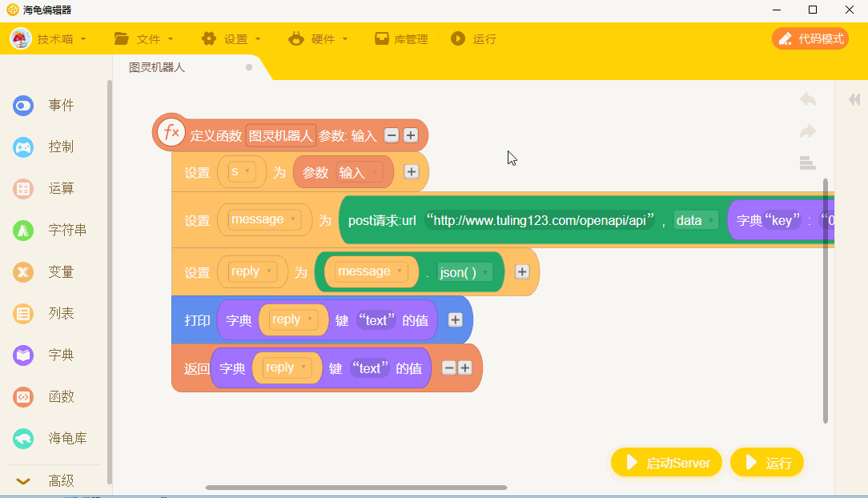This screenshot has width=868, height=498.
Task: Click the horizontal scrollbar under the workspace
Action: (356, 488)
